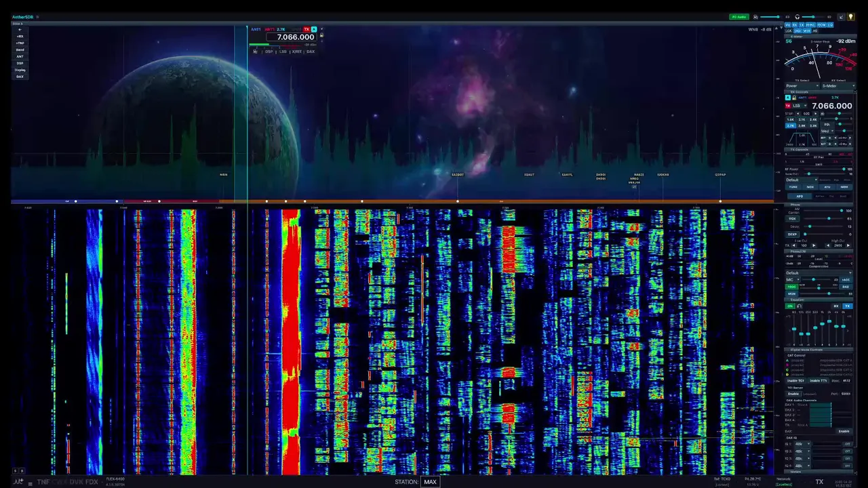
Task: Toggle the MON monitor button
Action: (791, 293)
